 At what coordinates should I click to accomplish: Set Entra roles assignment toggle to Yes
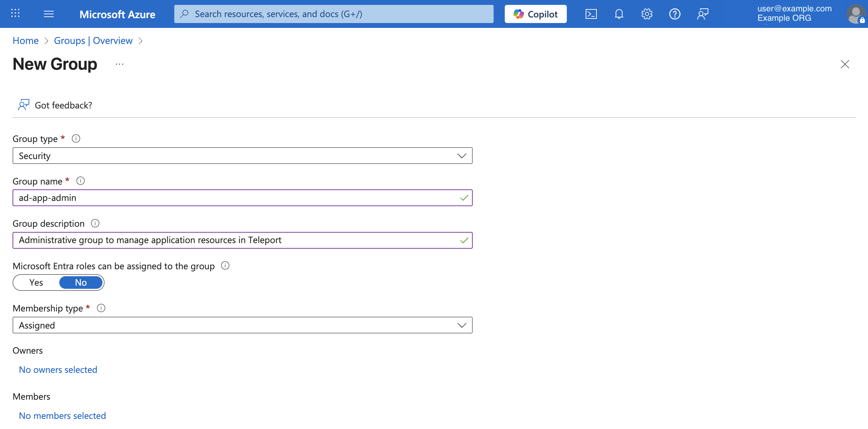click(x=36, y=283)
